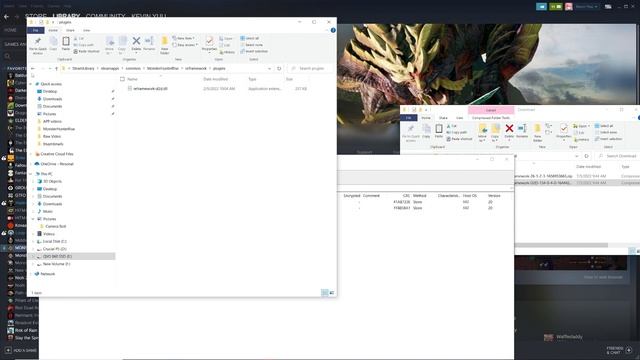Select MonsterHunterRise under Quick access
Viewport: 640px width, 360px height.
coord(59,129)
